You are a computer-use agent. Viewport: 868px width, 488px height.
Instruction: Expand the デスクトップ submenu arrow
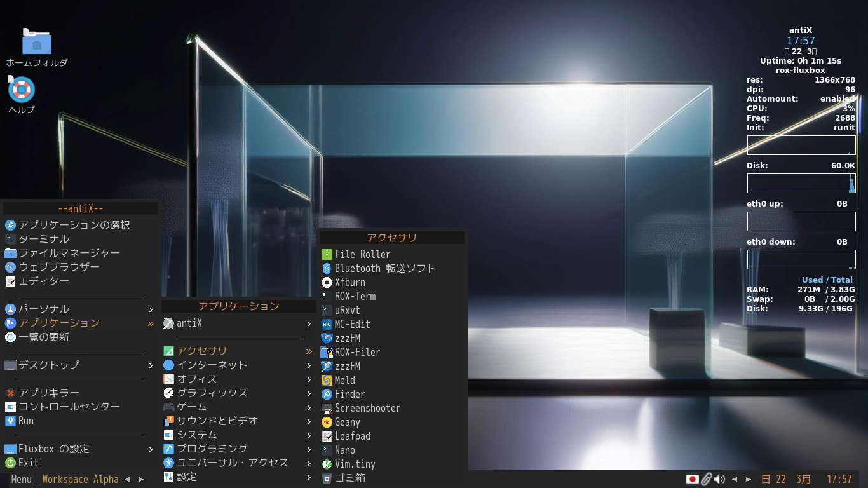point(151,365)
